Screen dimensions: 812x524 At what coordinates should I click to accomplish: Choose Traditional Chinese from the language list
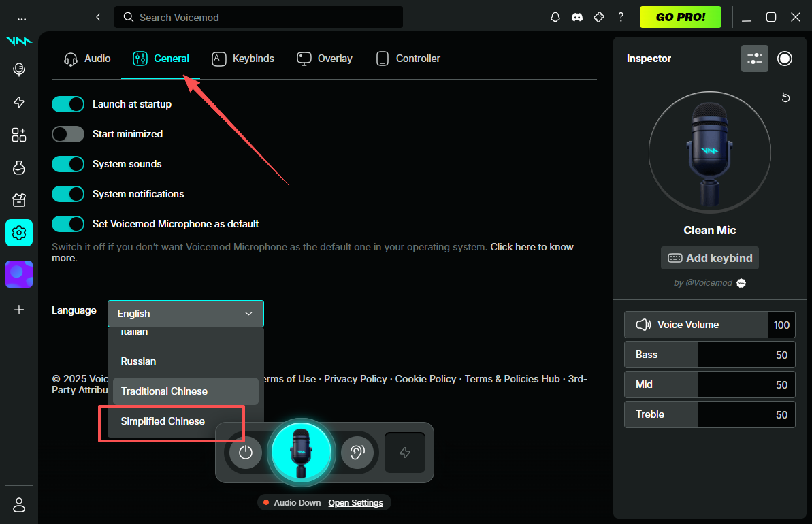point(185,391)
